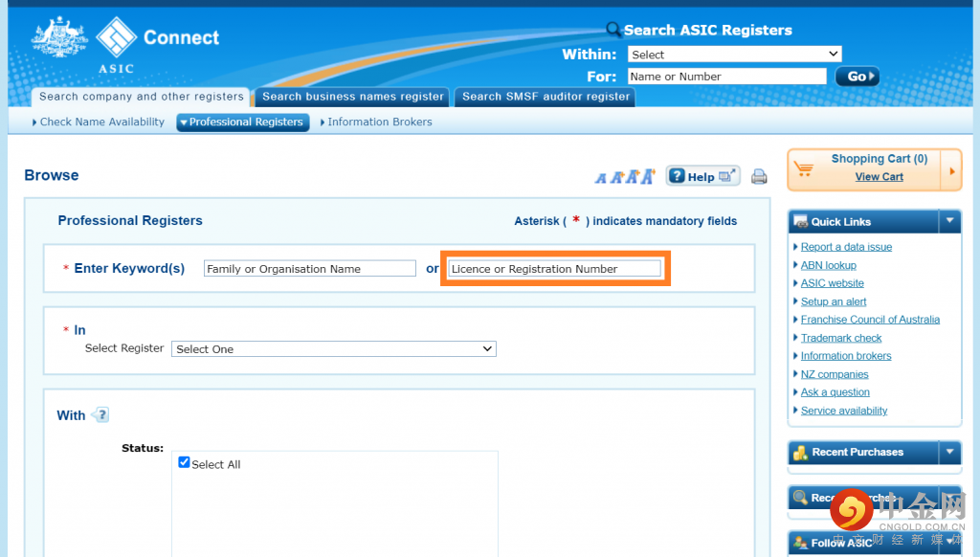Open the Information brokers quick link
Image resolution: width=980 pixels, height=557 pixels.
pyautogui.click(x=846, y=356)
